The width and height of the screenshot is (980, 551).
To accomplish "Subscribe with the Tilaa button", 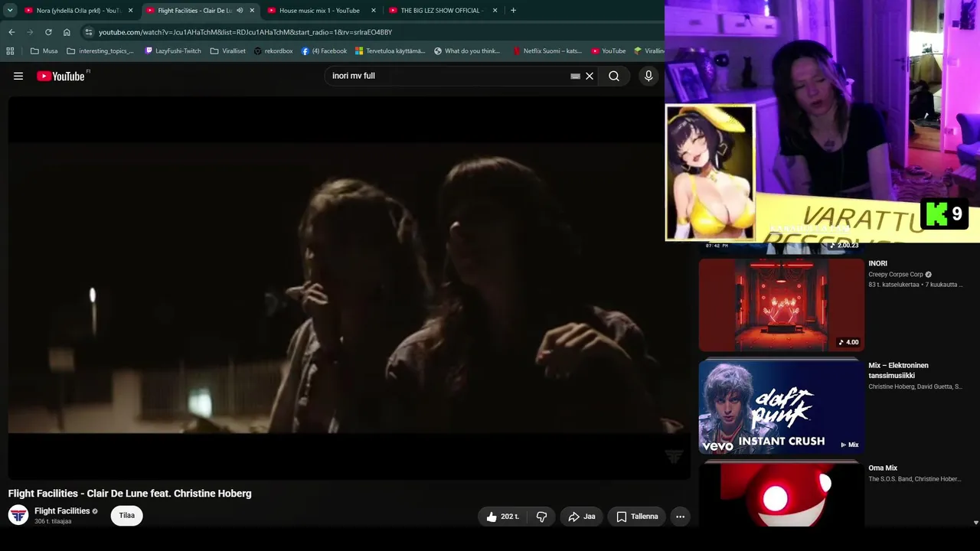I will point(127,516).
